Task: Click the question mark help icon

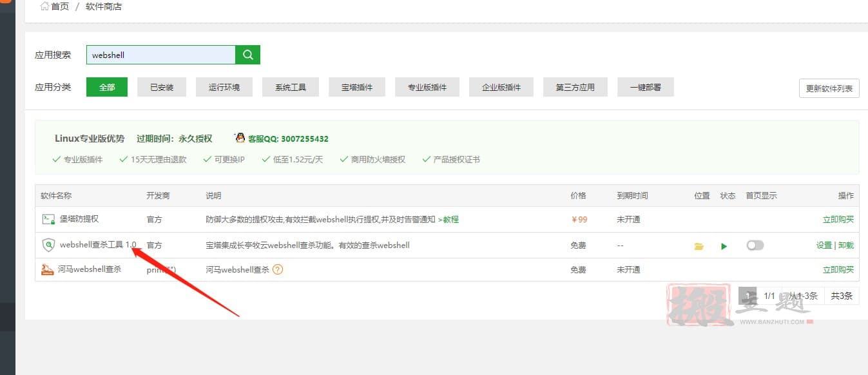Action: [x=278, y=269]
